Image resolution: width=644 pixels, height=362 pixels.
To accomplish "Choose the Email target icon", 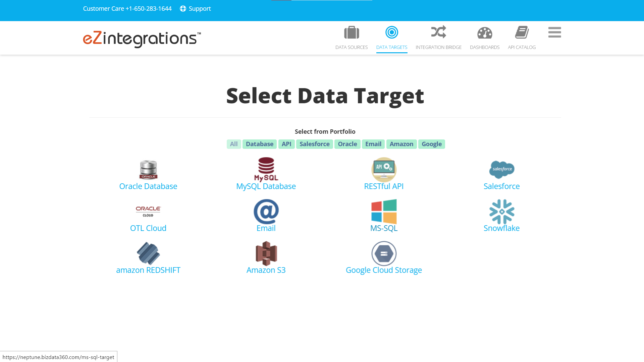I will pos(266,212).
